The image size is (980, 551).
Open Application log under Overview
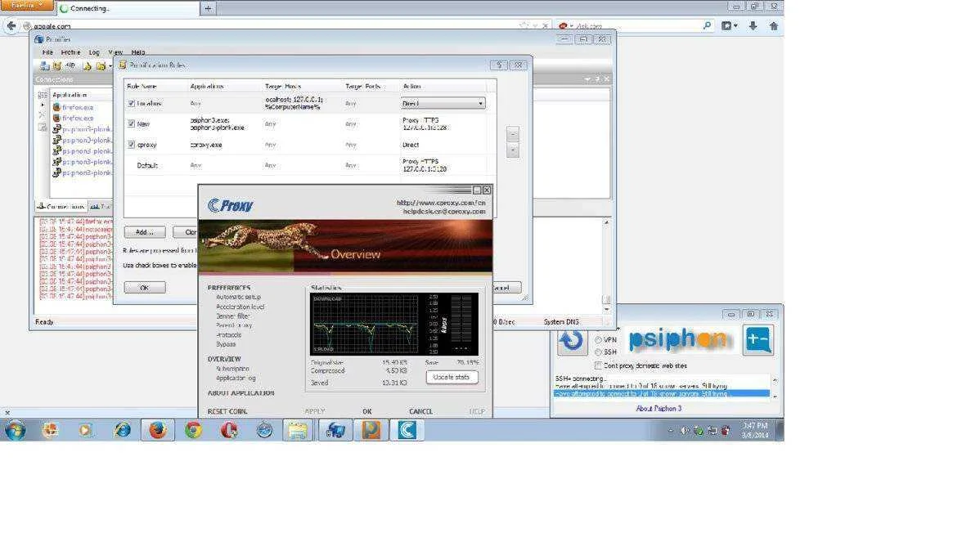click(236, 378)
